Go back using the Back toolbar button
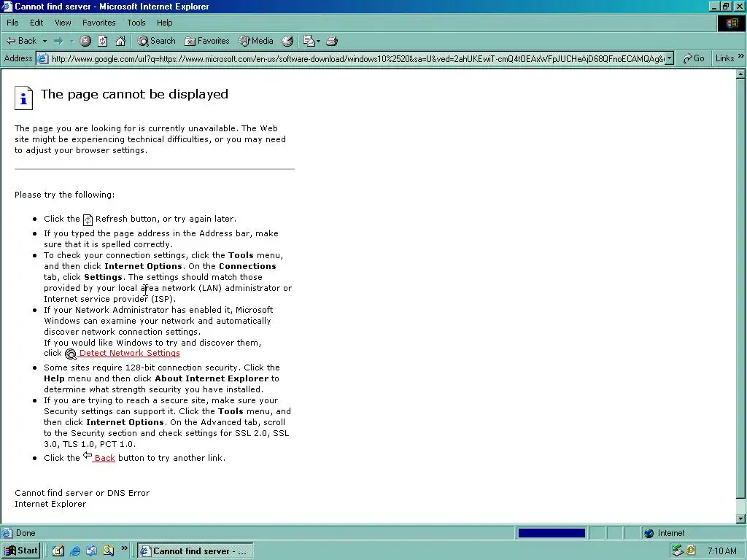This screenshot has width=747, height=560. [x=21, y=41]
